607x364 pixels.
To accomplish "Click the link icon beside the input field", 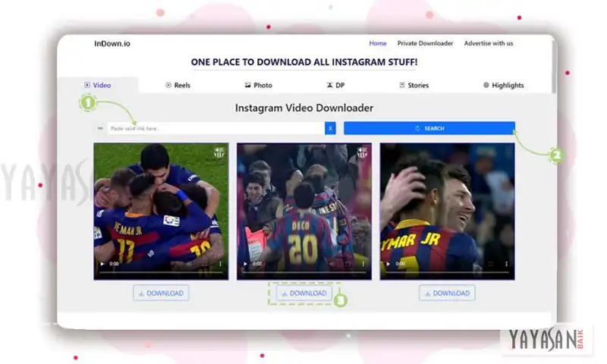I will (100, 128).
